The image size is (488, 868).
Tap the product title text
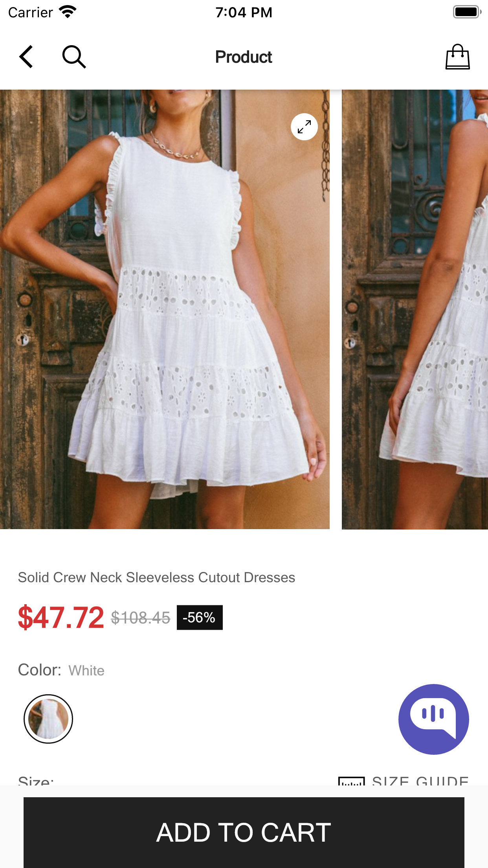(156, 577)
